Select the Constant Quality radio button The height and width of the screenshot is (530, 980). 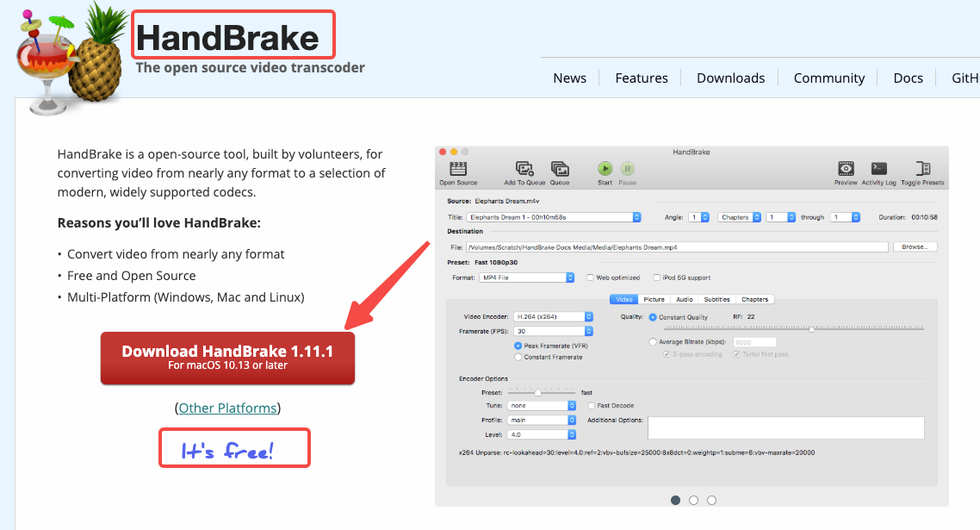pyautogui.click(x=653, y=317)
